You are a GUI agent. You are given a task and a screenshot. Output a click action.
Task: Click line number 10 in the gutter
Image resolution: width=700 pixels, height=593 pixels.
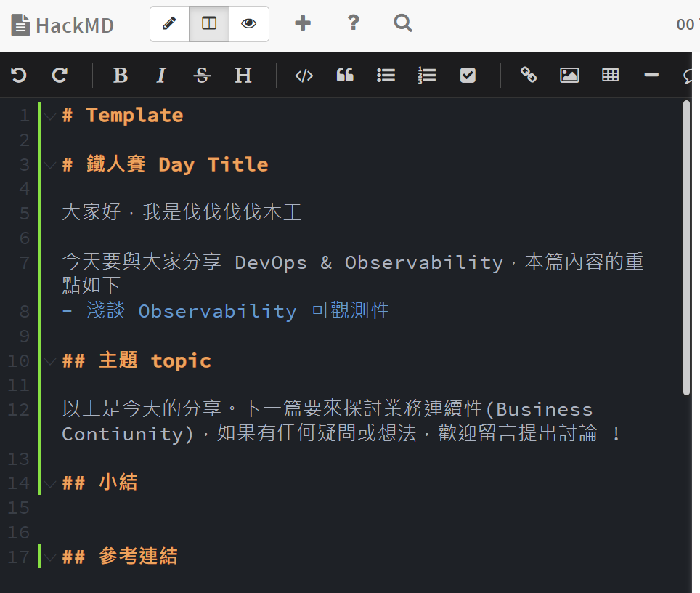[x=18, y=361]
